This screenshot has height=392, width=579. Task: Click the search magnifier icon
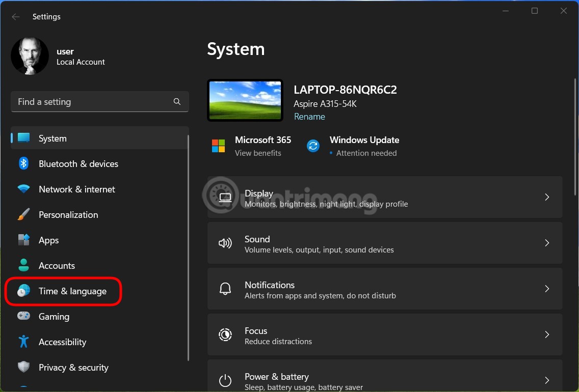(x=177, y=101)
